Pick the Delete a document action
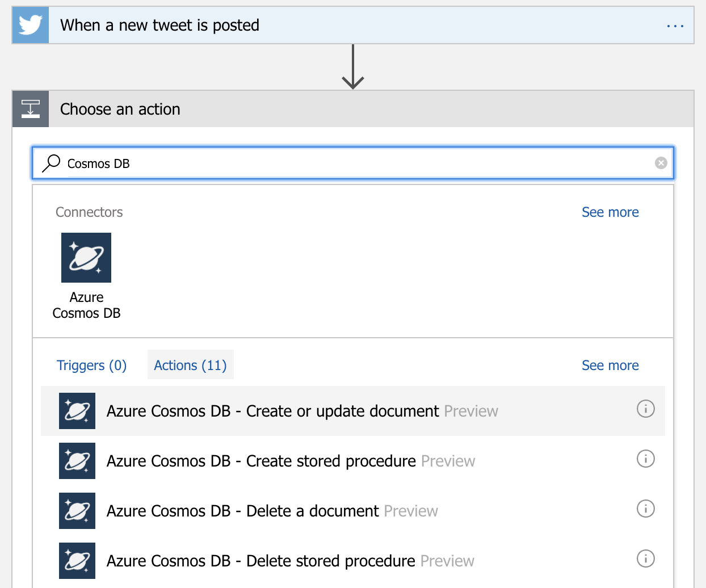This screenshot has width=706, height=588. pos(242,511)
